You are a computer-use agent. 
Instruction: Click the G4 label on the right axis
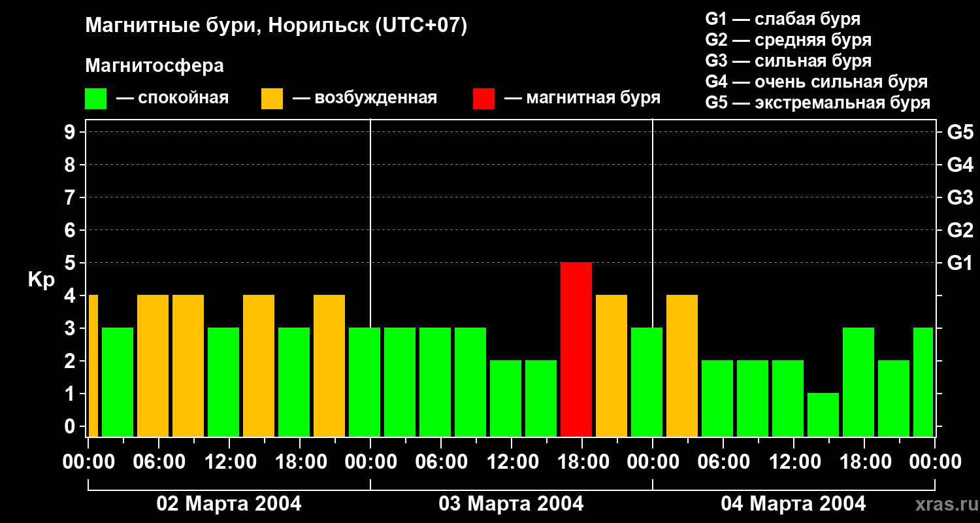tap(960, 165)
